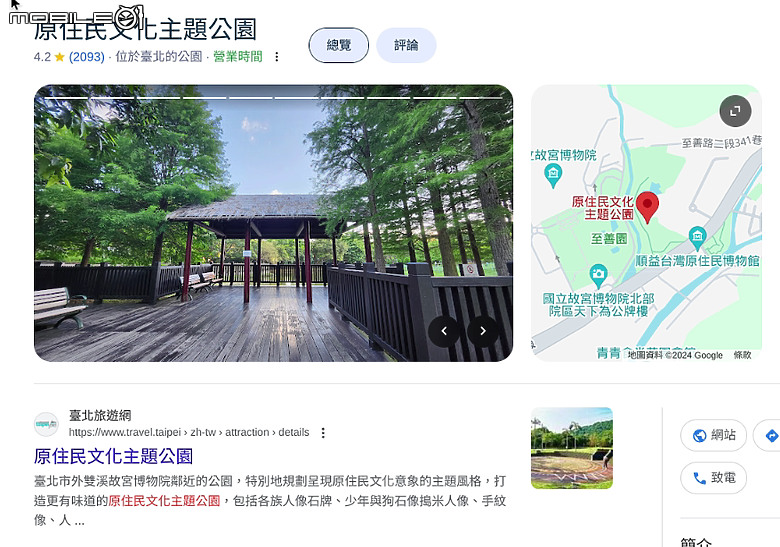Switch to the 評論 tab
780x547 pixels.
(406, 45)
